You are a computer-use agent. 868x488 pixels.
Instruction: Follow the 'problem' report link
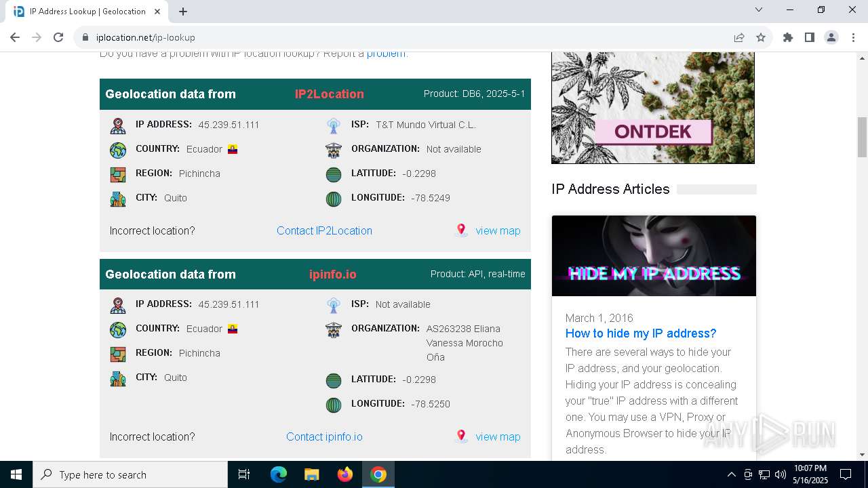386,54
